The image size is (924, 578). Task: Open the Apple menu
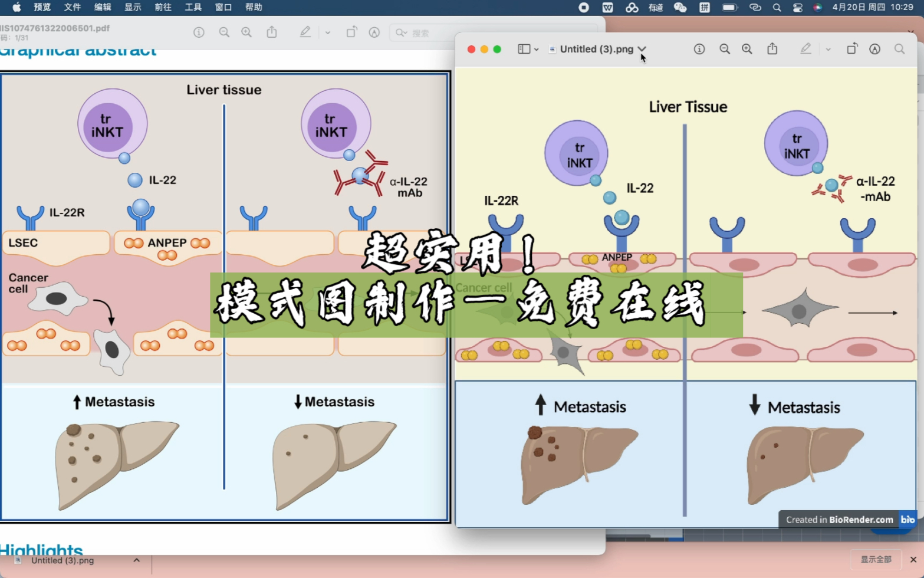pyautogui.click(x=17, y=7)
